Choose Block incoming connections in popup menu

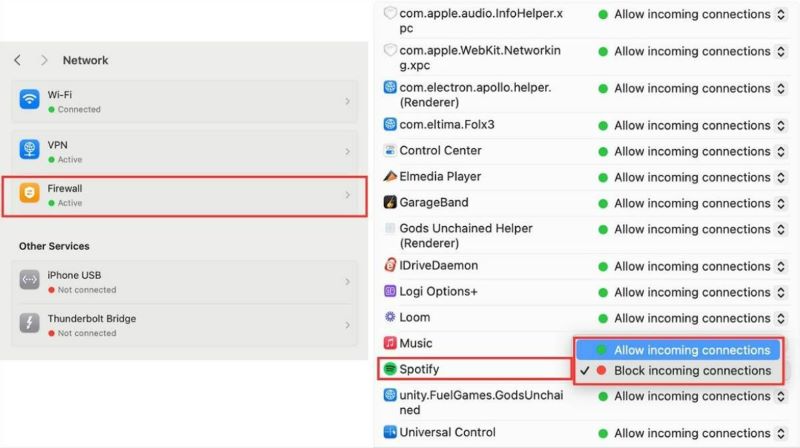(x=679, y=370)
